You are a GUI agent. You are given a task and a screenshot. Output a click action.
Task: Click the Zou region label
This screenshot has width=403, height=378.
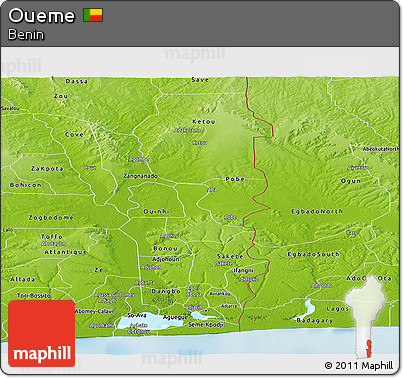pyautogui.click(x=61, y=96)
